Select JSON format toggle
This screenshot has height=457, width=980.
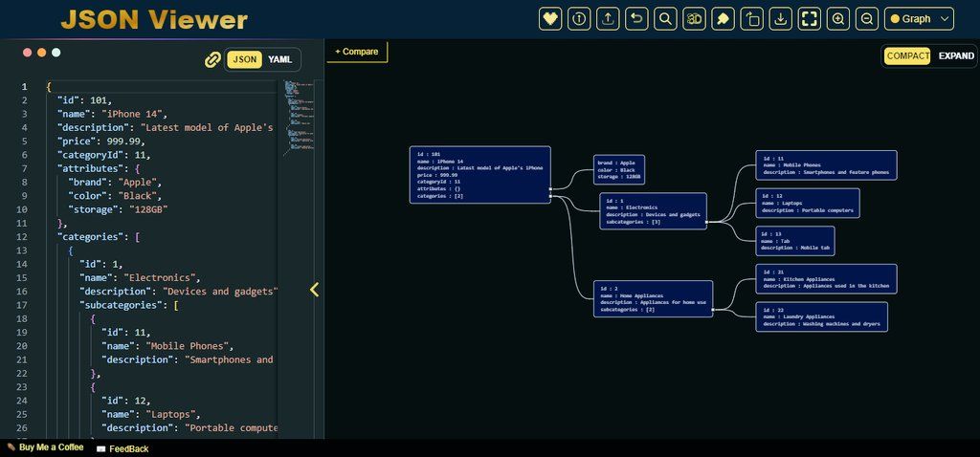244,60
